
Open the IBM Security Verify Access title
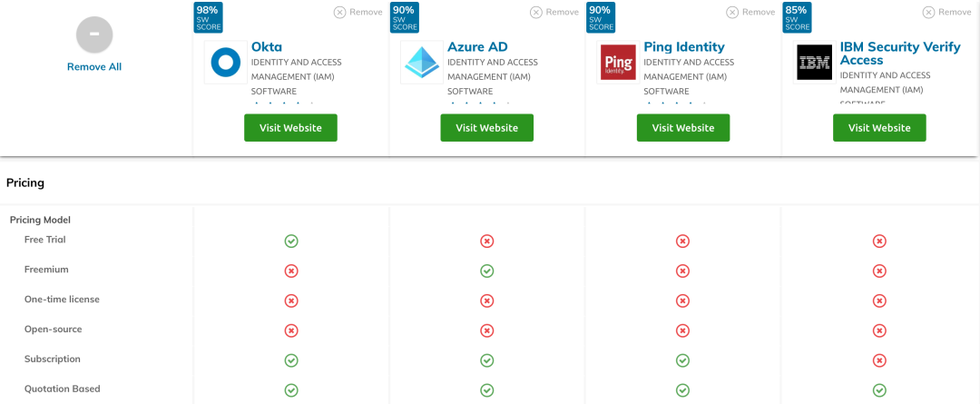(x=900, y=54)
